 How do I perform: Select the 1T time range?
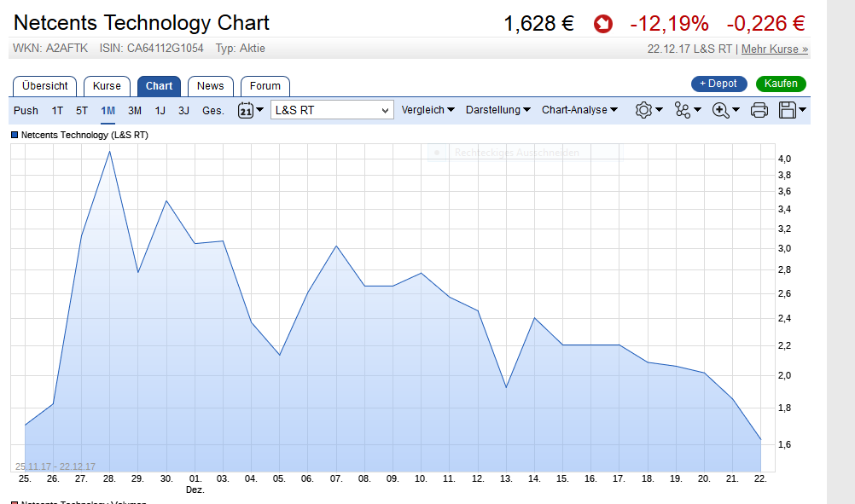click(x=57, y=111)
